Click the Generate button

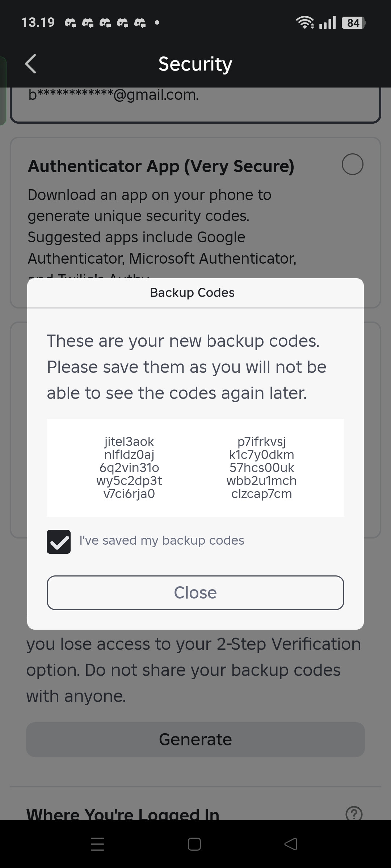(195, 739)
